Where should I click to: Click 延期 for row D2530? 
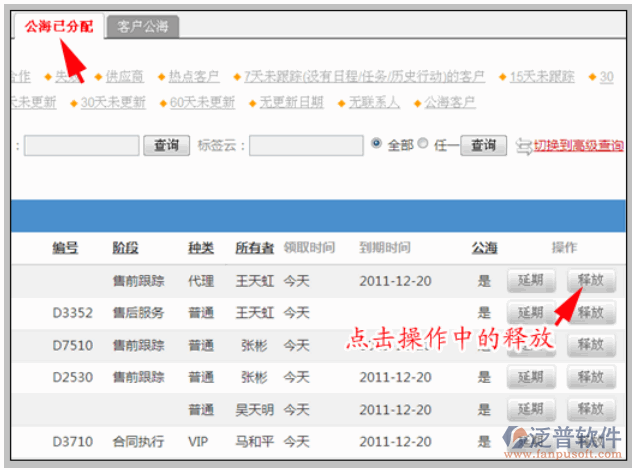[x=530, y=377]
